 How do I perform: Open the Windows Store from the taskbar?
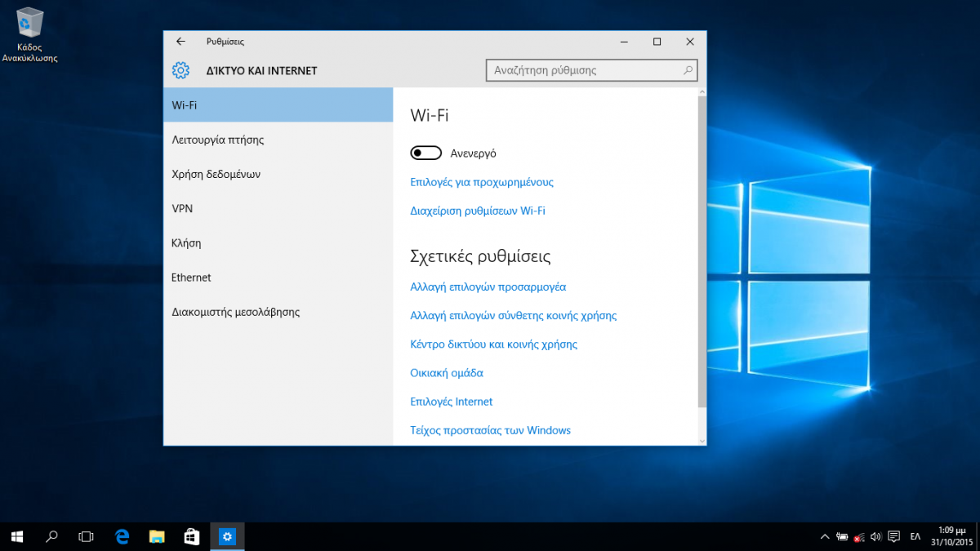[192, 536]
